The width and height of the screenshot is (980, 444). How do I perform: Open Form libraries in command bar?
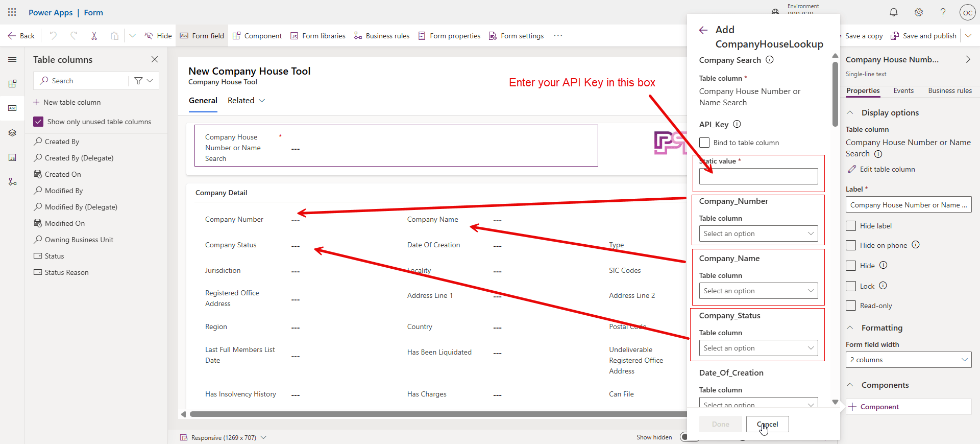317,36
